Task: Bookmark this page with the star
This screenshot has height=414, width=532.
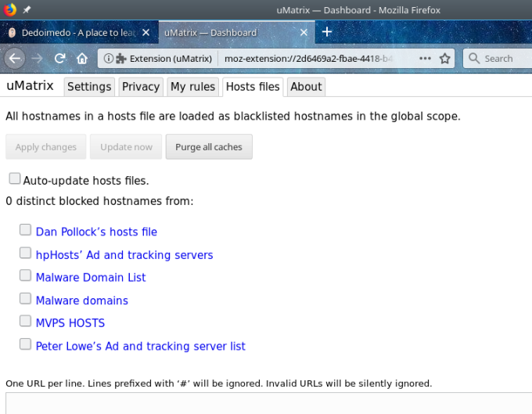Action: point(445,59)
